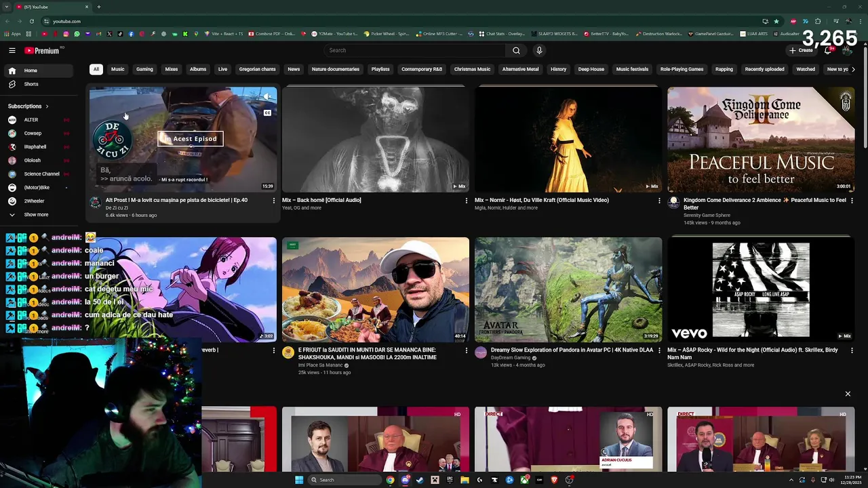Open the browser tab search dropdown
The width and height of the screenshot is (868, 488).
(7, 7)
